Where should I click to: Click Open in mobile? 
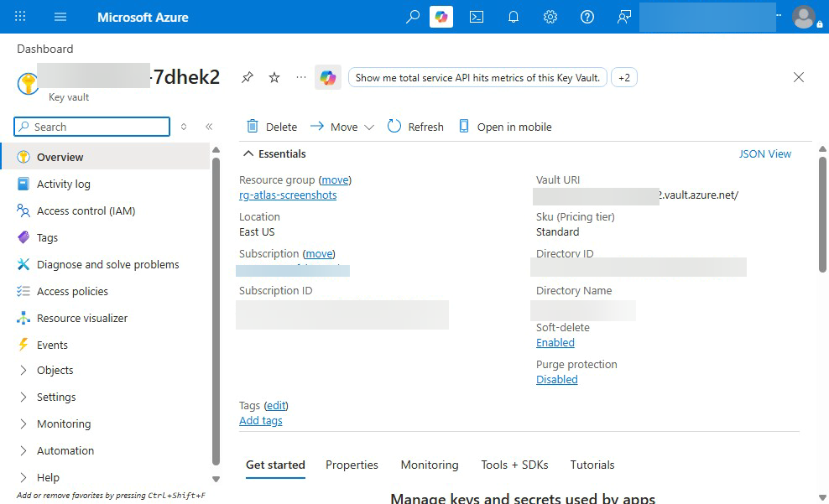pyautogui.click(x=505, y=127)
